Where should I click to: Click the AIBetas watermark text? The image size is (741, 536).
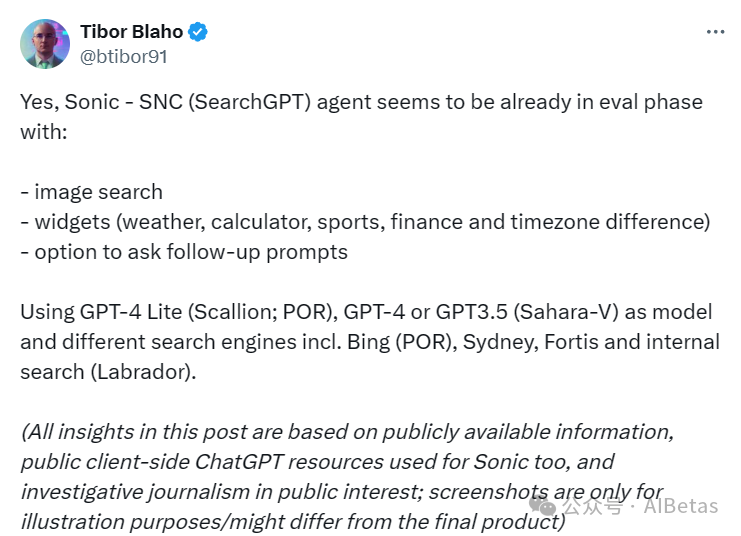pos(680,506)
